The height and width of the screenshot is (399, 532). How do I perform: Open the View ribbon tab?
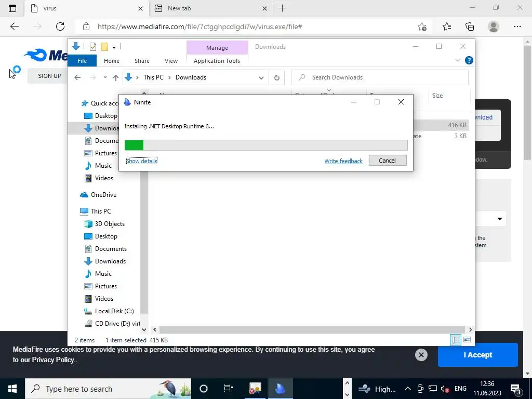[171, 61]
